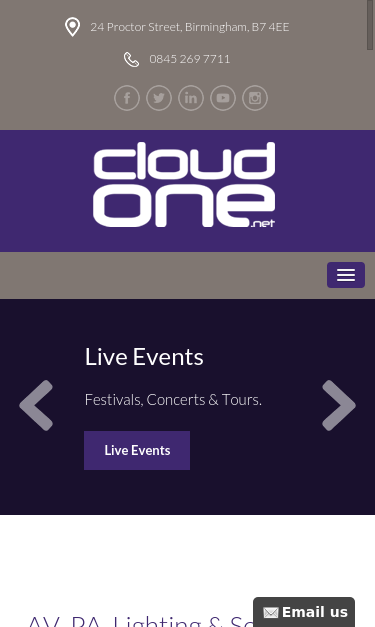Go to the previous carousel slide

(x=36, y=405)
